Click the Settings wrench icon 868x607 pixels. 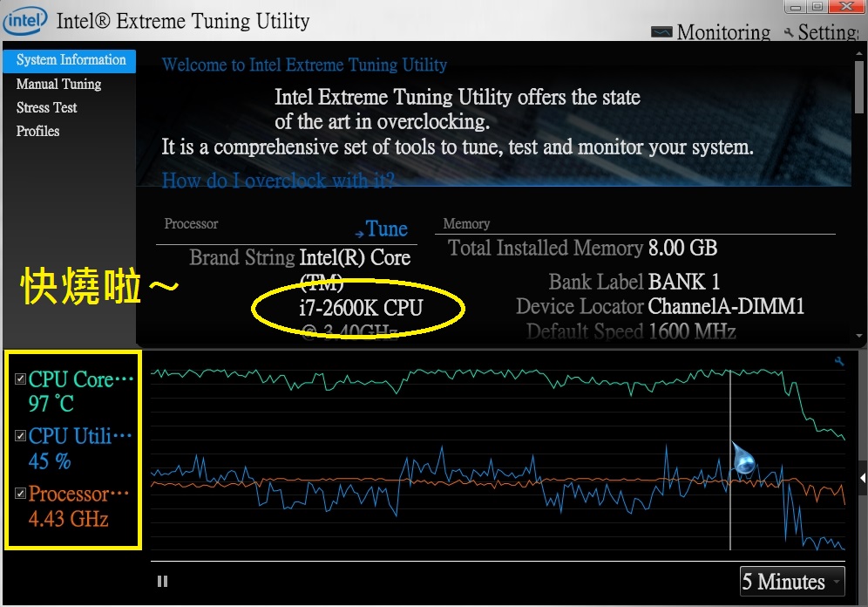789,33
